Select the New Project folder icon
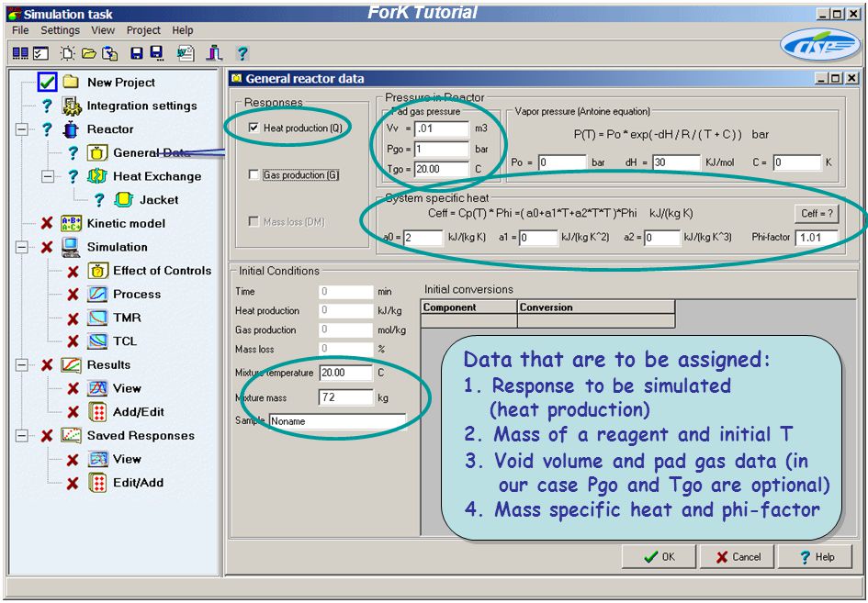This screenshot has width=868, height=603. [71, 82]
